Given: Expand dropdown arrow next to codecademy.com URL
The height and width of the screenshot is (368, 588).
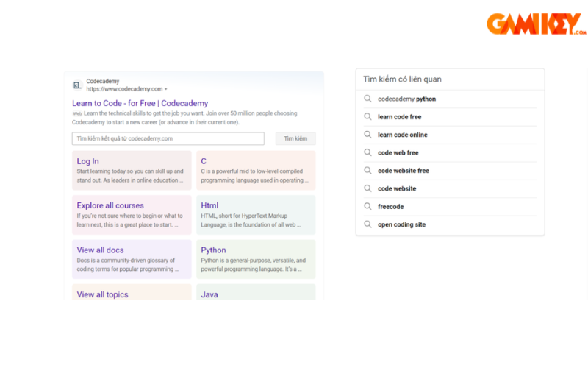Looking at the screenshot, I should [x=166, y=89].
